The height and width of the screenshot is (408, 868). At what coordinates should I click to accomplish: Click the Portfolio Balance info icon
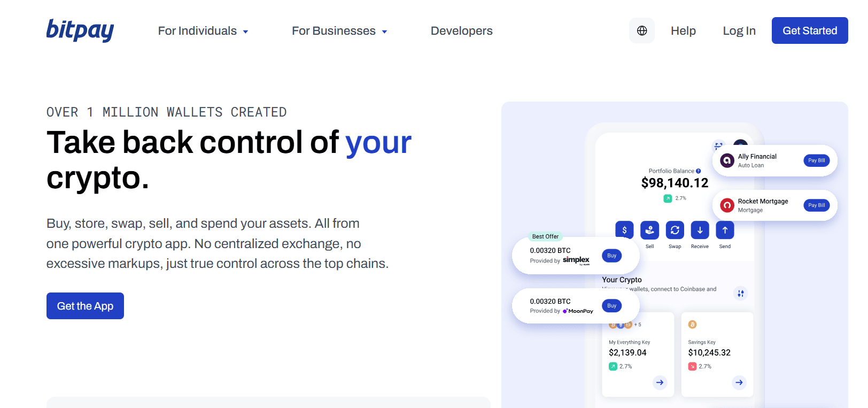[699, 171]
